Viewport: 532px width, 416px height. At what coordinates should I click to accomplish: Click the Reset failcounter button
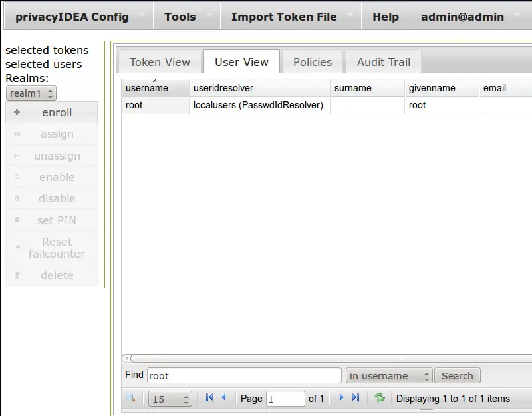pyautogui.click(x=52, y=248)
